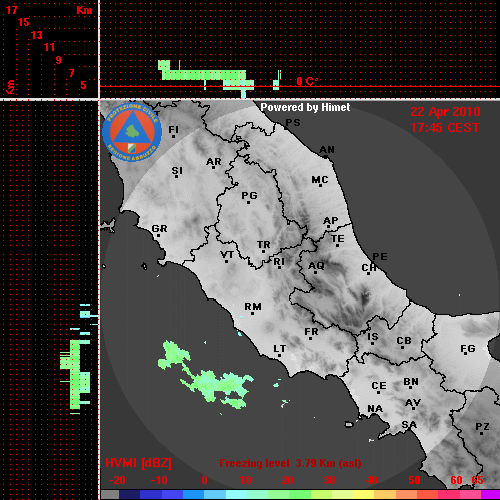
Task: Click the RM city label
Action: coord(253,307)
